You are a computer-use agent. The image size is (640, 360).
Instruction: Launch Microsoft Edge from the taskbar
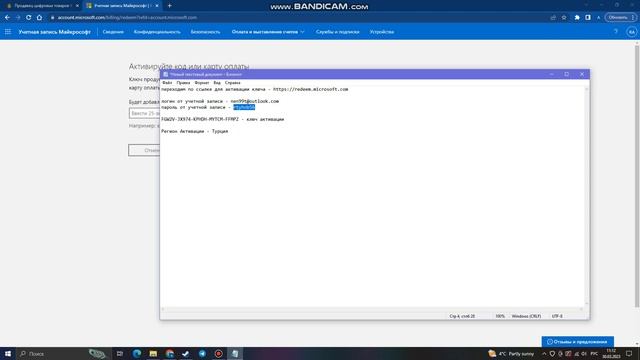point(137,353)
